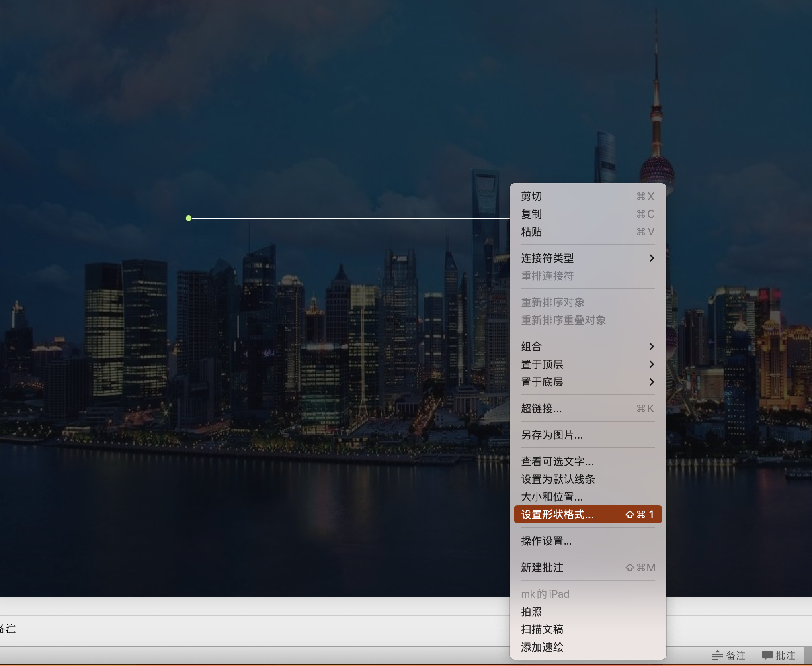Select the green line endpoint handle
Image resolution: width=812 pixels, height=666 pixels.
point(189,218)
